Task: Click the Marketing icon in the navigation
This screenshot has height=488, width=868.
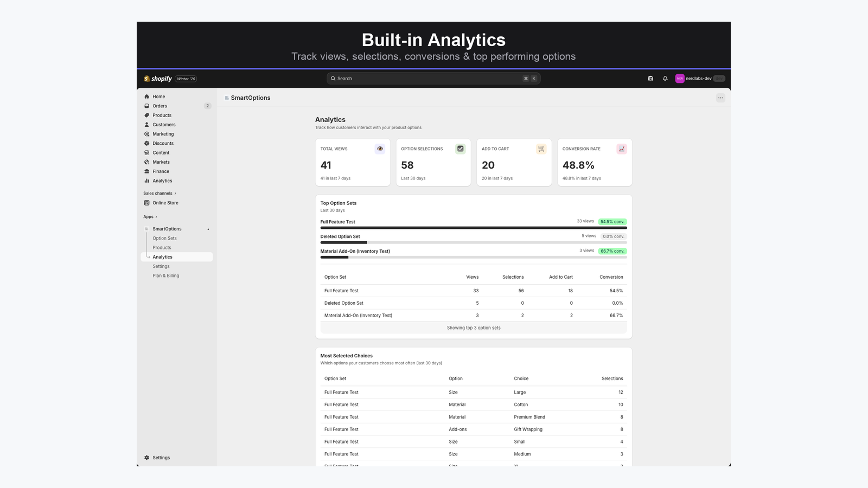Action: tap(146, 134)
